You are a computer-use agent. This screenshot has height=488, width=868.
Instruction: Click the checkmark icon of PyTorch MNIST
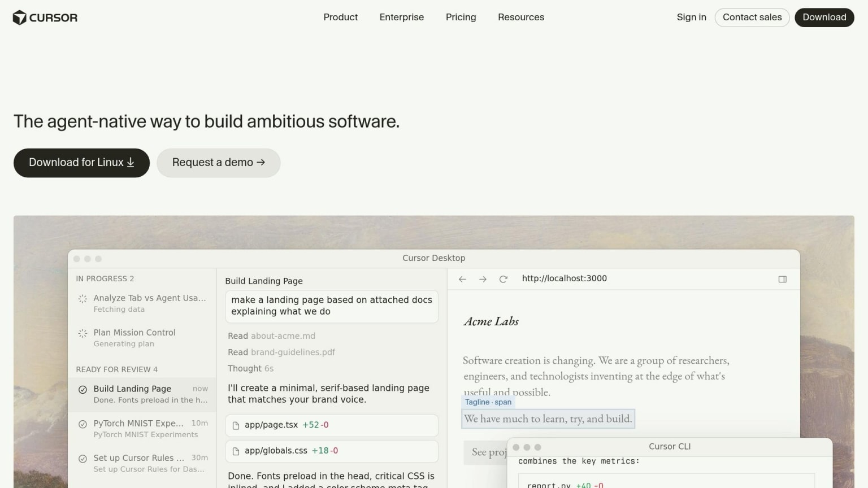pyautogui.click(x=83, y=424)
